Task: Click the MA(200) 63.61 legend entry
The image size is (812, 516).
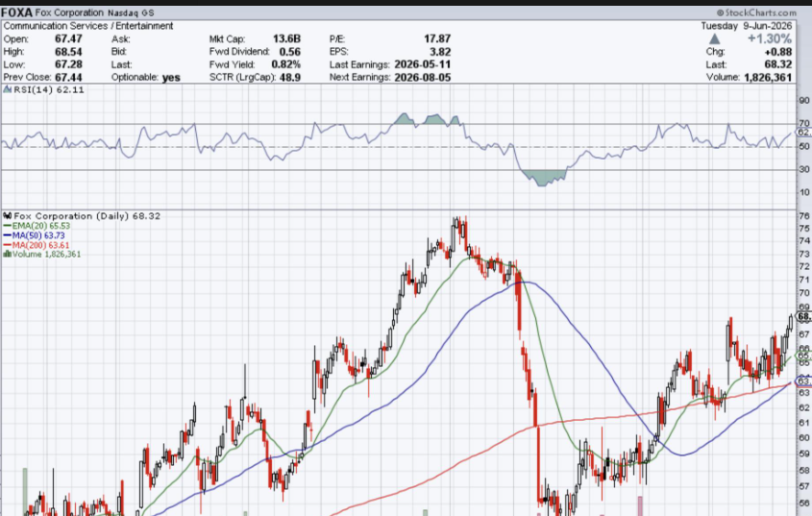Action: 37,245
